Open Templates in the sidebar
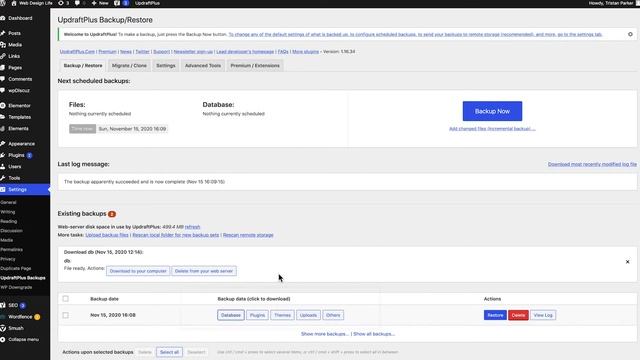The image size is (640, 360). (x=19, y=117)
